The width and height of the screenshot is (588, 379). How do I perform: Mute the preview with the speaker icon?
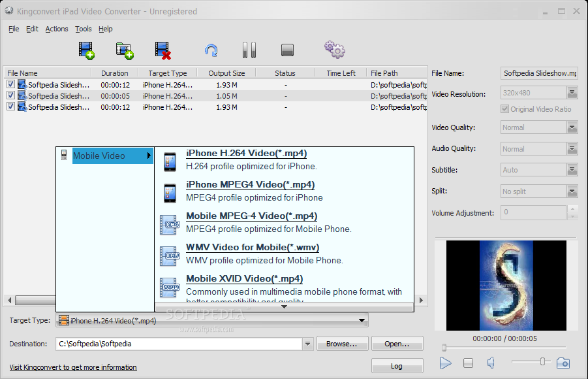tap(491, 363)
